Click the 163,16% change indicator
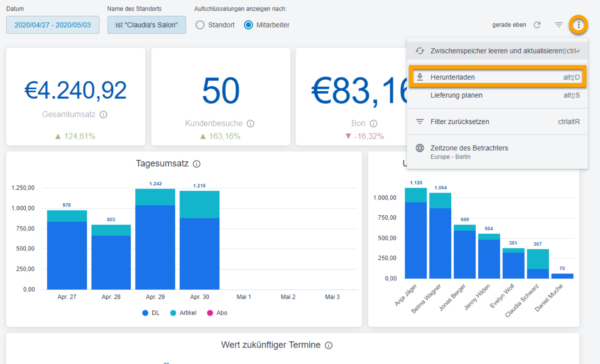 pos(220,136)
